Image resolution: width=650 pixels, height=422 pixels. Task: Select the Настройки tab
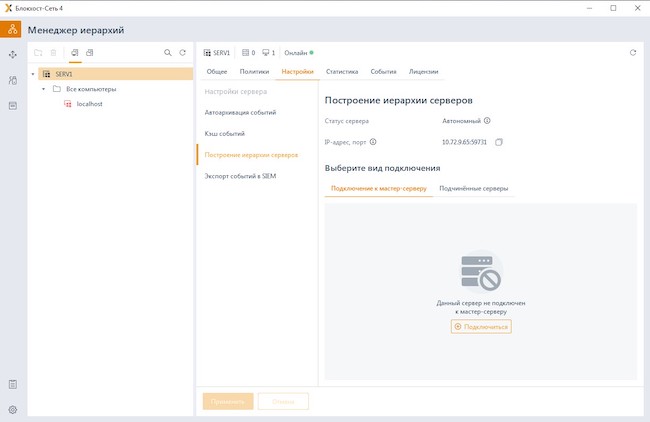point(297,71)
